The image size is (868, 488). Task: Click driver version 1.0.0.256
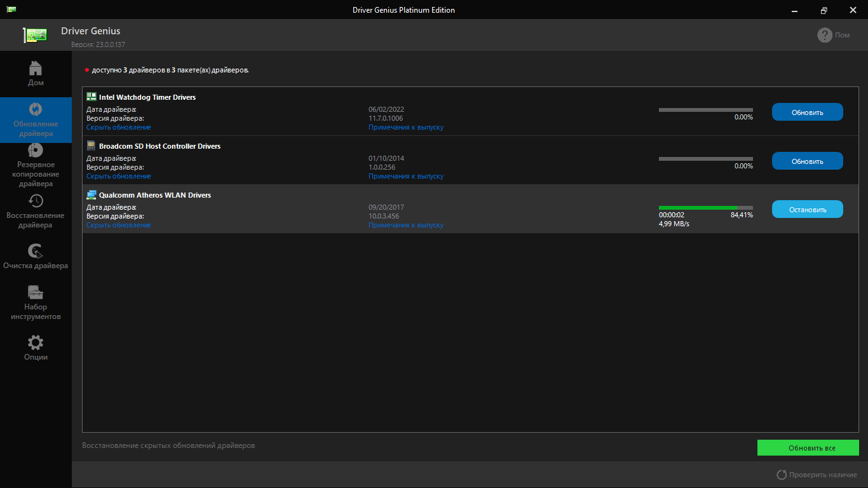(382, 167)
